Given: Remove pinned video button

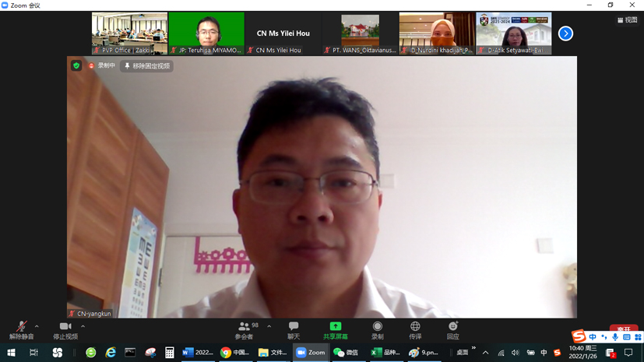Looking at the screenshot, I should [x=146, y=66].
